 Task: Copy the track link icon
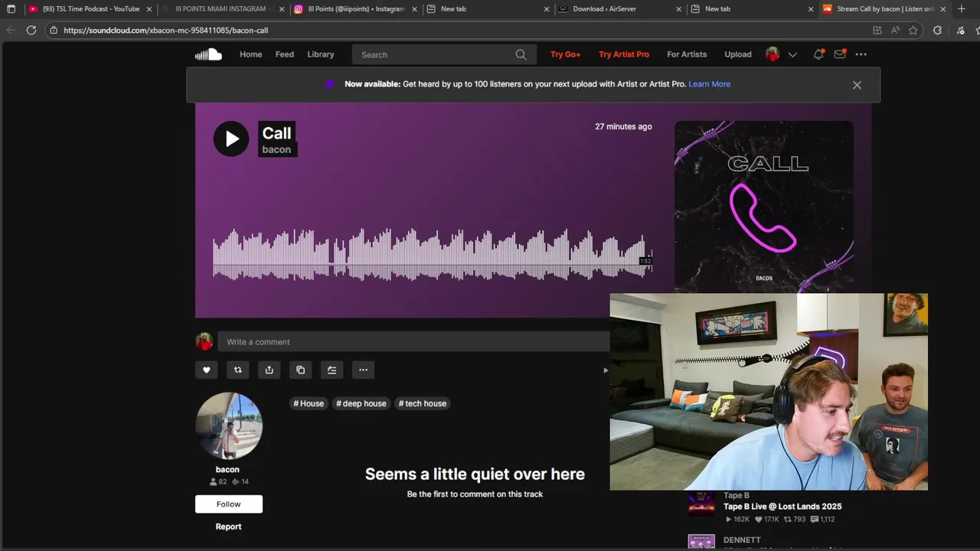pos(300,370)
